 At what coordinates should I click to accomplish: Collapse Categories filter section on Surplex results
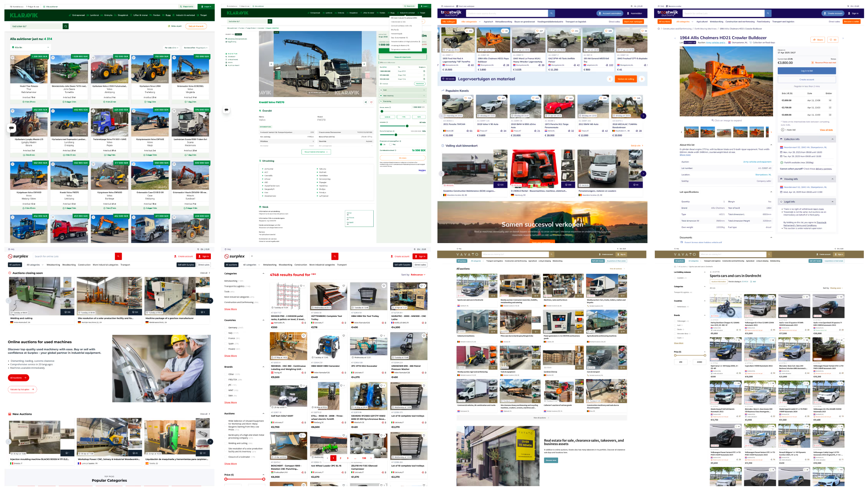263,273
